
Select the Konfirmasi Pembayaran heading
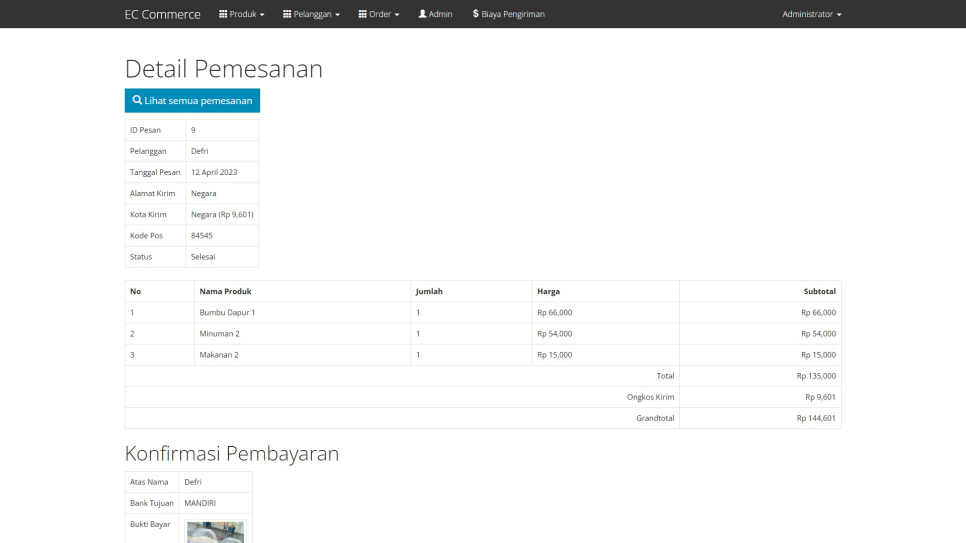[232, 453]
